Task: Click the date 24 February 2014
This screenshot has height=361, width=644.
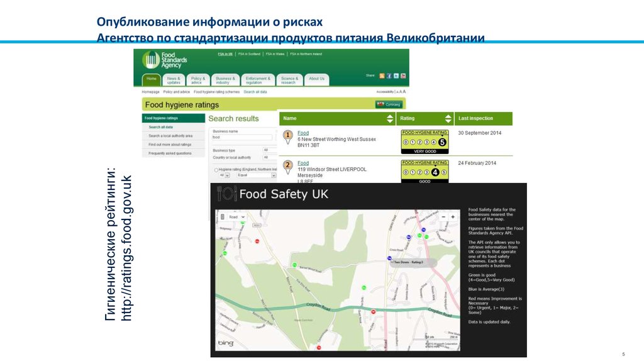Action: [477, 163]
